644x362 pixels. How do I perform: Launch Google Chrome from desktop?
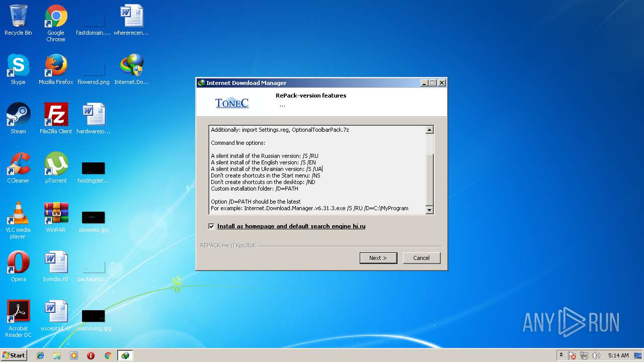click(56, 23)
